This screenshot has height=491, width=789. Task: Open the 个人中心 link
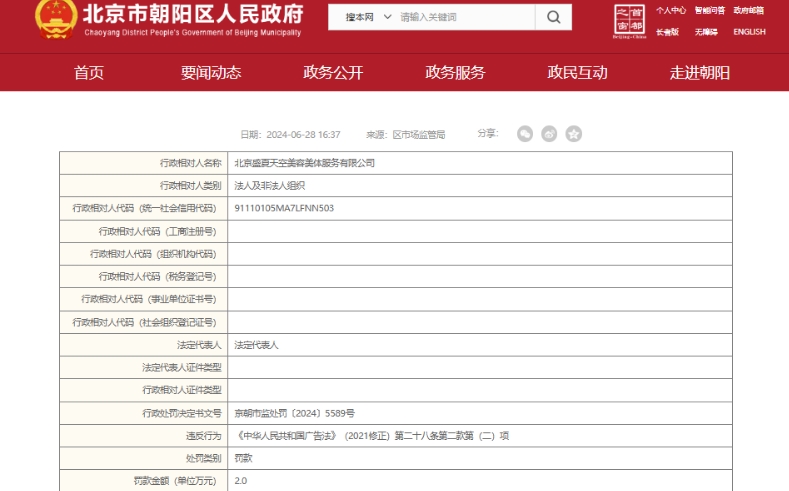click(x=670, y=10)
